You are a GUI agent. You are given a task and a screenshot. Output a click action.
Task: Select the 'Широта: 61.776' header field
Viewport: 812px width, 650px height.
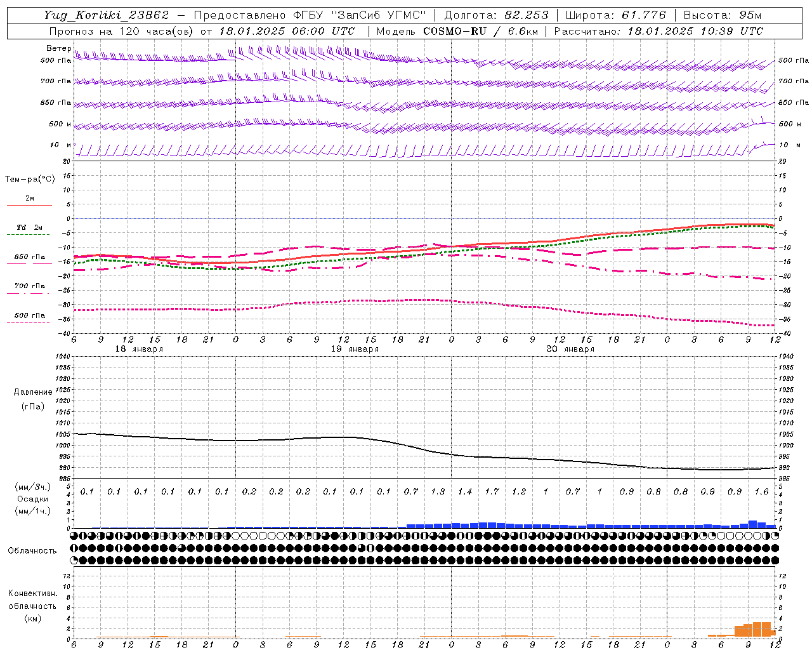[x=615, y=15]
